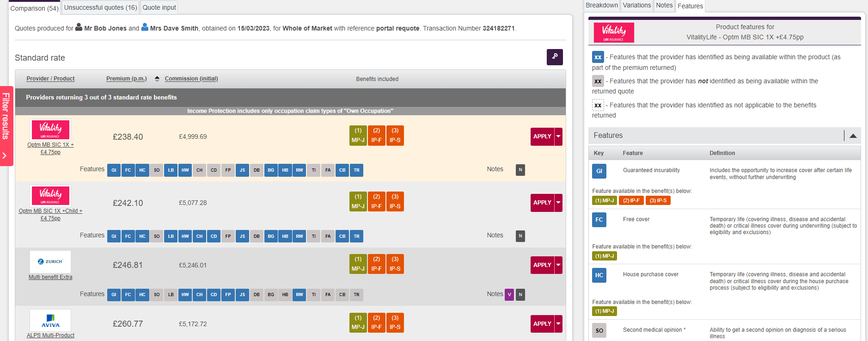The width and height of the screenshot is (868, 341).
Task: Open the Quote input tab
Action: [159, 7]
